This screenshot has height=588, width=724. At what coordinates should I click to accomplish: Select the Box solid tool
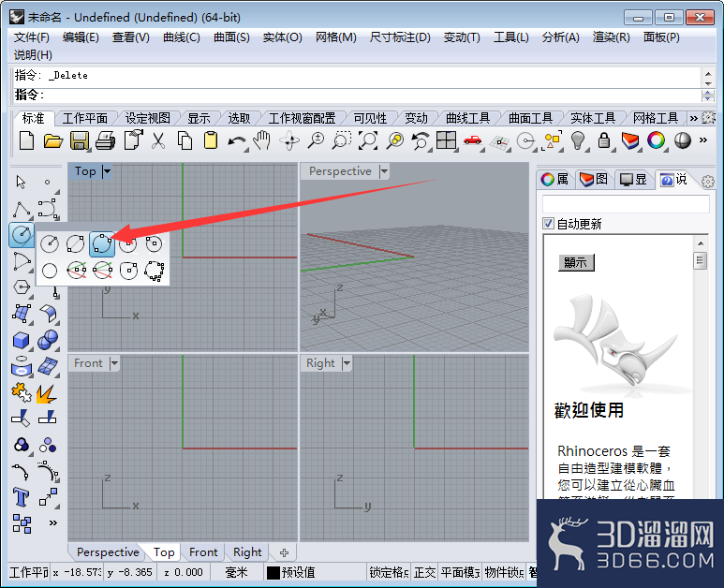click(22, 341)
